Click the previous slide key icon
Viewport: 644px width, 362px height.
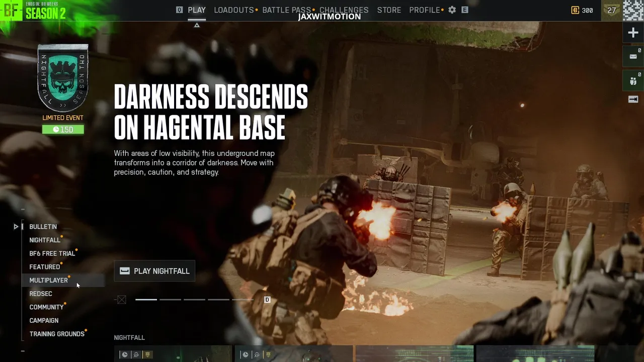click(121, 300)
